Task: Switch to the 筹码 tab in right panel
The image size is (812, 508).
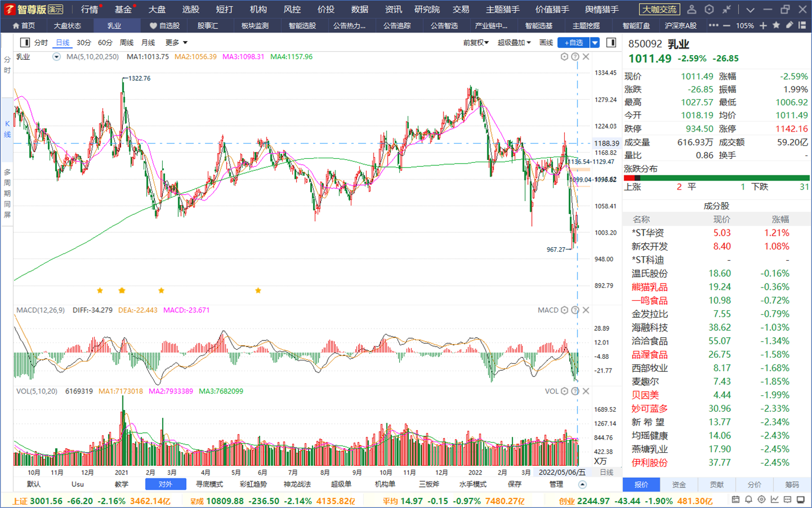Action: click(792, 485)
